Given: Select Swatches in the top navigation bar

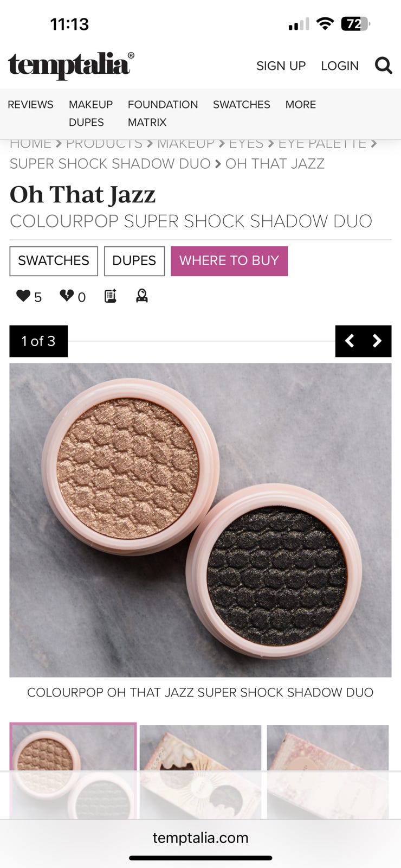Looking at the screenshot, I should coord(241,104).
